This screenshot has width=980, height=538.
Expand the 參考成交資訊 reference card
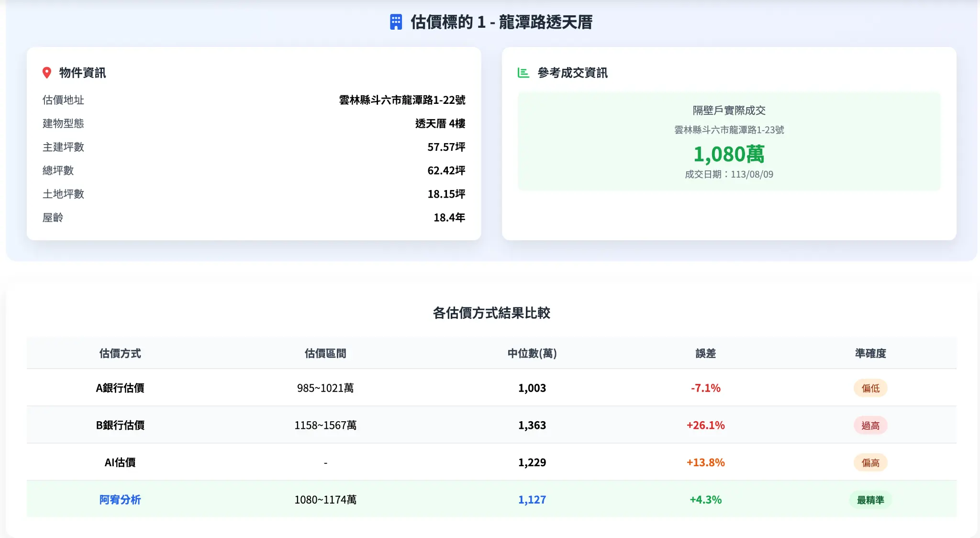(x=727, y=143)
